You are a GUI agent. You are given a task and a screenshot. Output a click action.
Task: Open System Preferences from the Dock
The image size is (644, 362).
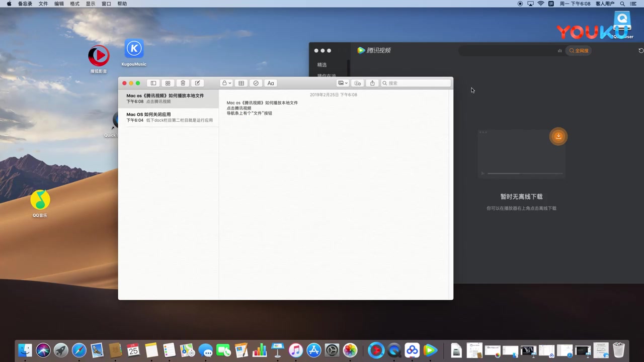(332, 350)
